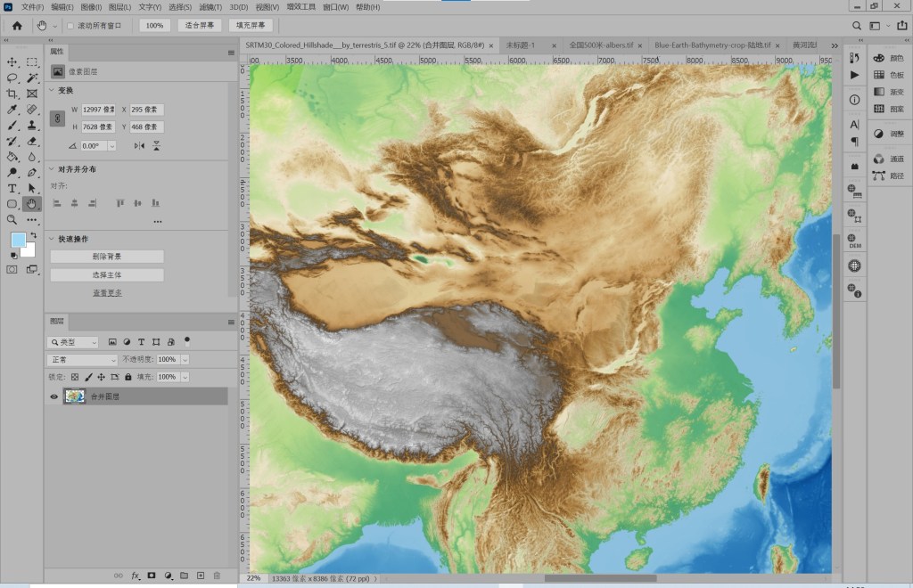Select the Move tool

point(12,62)
